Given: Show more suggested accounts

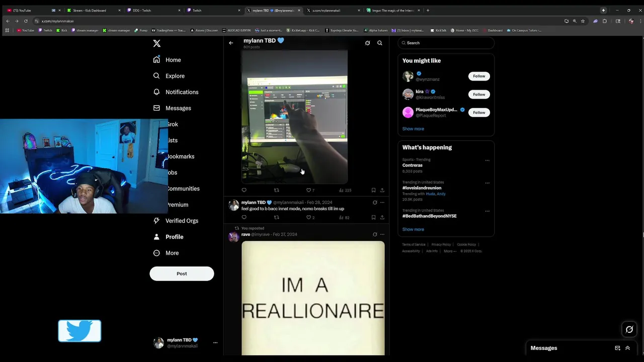Looking at the screenshot, I should 413,129.
